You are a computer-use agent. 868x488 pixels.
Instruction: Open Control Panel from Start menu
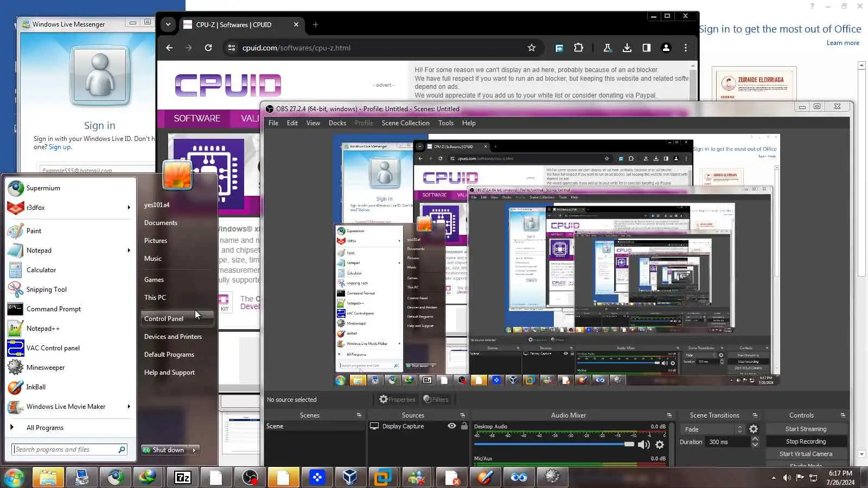pyautogui.click(x=177, y=319)
